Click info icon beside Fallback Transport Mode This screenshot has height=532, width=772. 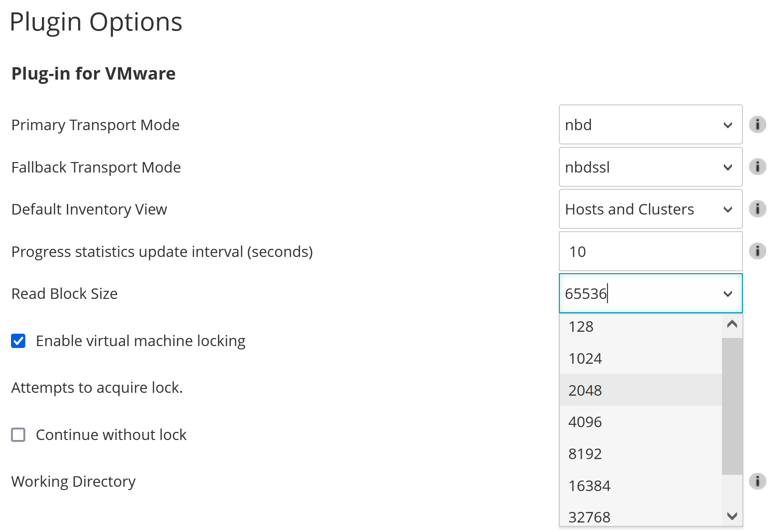757,167
